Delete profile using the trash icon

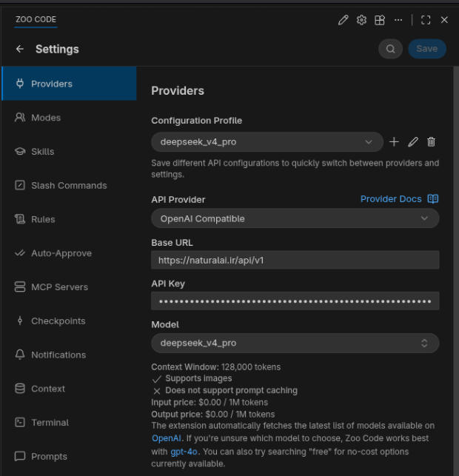pyautogui.click(x=431, y=142)
